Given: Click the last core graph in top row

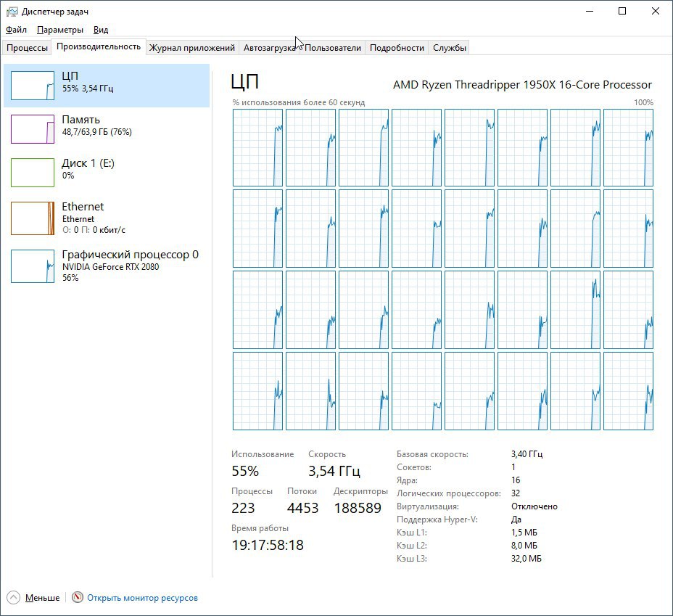Looking at the screenshot, I should pos(628,148).
